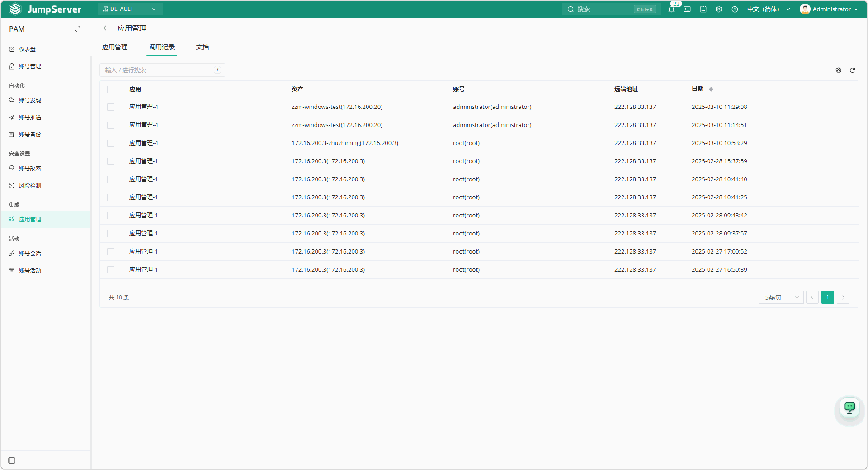Open the tickets list icon in header
This screenshot has height=470, width=868.
click(703, 9)
